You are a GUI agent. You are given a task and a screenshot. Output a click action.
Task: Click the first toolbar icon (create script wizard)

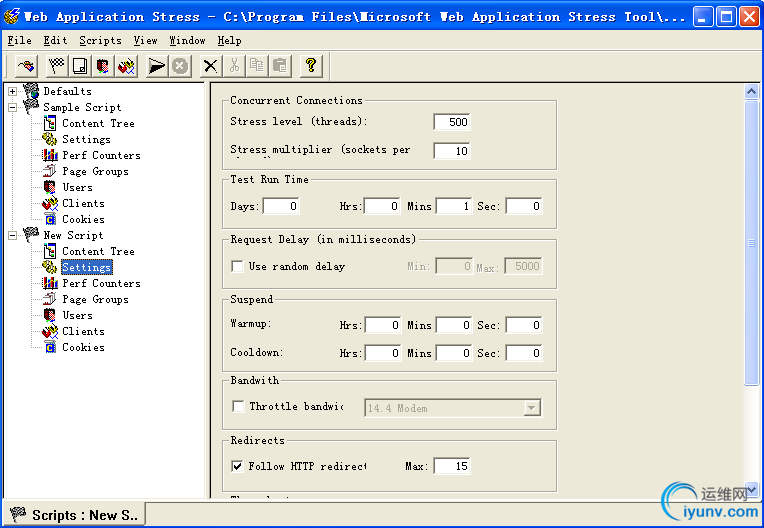tap(26, 66)
